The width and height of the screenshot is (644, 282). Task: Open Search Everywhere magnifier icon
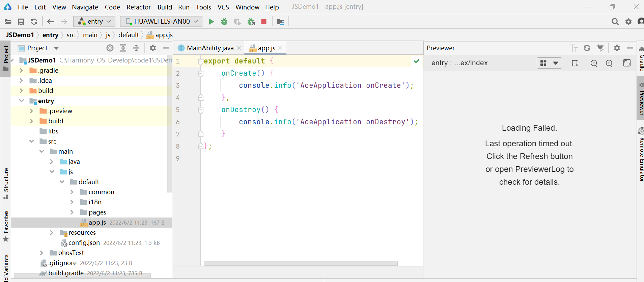[615, 22]
